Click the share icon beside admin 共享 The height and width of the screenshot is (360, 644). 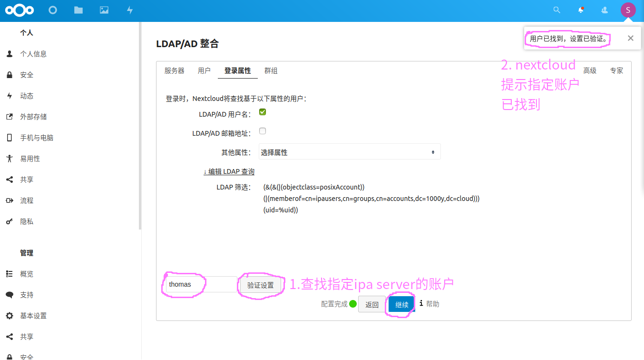(9, 337)
